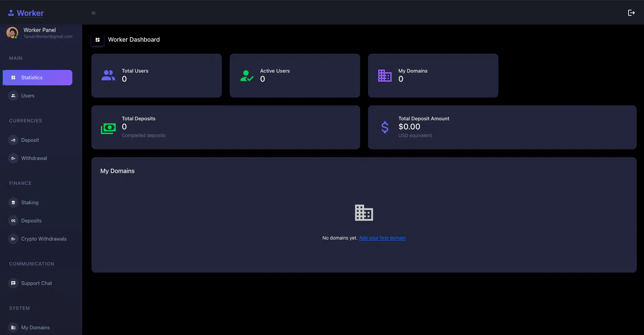Click the Worker logo icon

[x=11, y=13]
